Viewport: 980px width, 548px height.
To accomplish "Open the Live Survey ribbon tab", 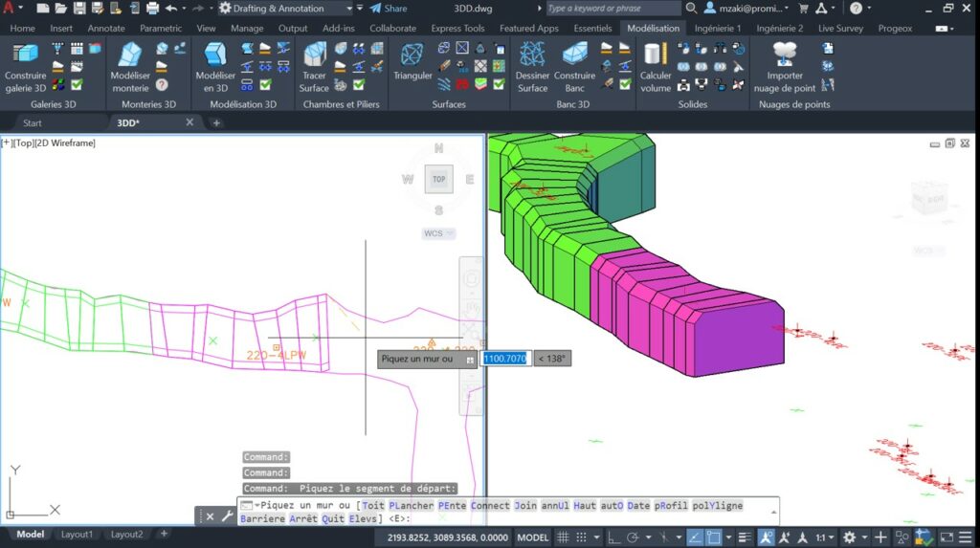I will pyautogui.click(x=840, y=28).
